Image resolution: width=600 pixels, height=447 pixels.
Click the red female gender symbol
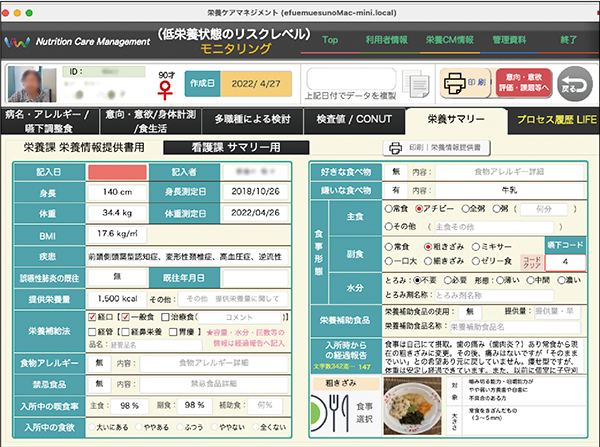[x=167, y=89]
